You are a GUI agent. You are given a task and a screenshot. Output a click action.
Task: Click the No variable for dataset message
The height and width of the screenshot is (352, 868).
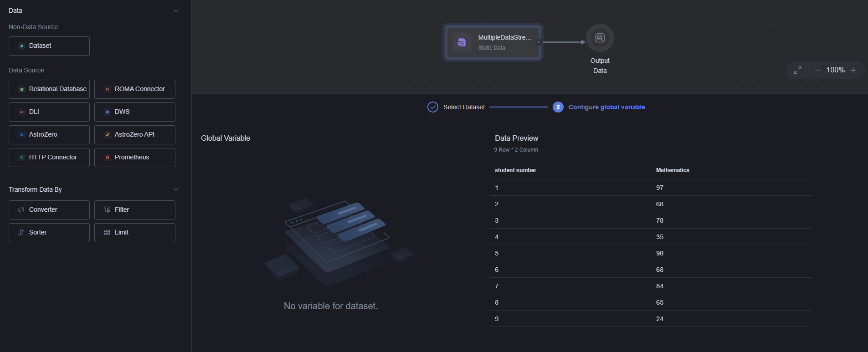[331, 306]
